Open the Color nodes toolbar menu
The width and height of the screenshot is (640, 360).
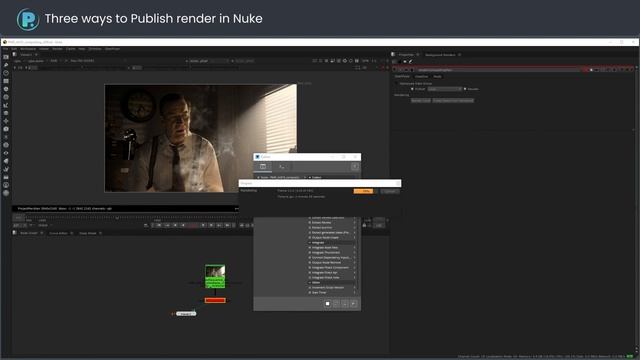click(6, 89)
